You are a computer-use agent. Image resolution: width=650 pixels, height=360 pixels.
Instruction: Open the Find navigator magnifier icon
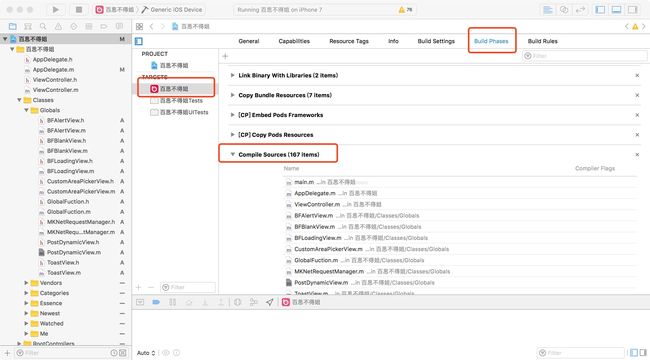[x=43, y=27]
